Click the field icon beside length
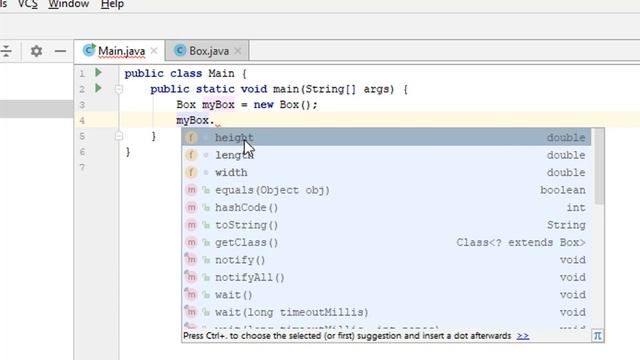 [191, 155]
